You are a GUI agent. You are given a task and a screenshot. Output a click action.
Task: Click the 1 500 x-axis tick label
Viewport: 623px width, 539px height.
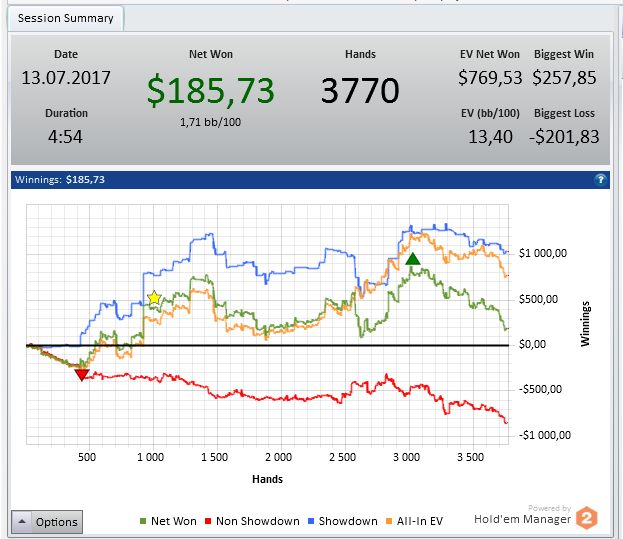214,457
